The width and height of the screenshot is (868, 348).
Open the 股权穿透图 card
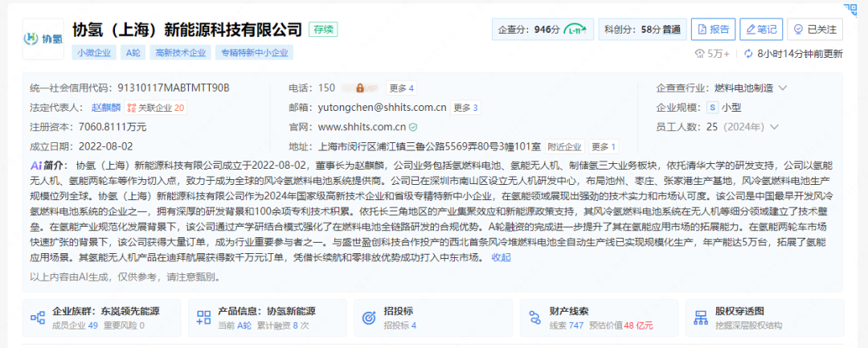tap(764, 317)
